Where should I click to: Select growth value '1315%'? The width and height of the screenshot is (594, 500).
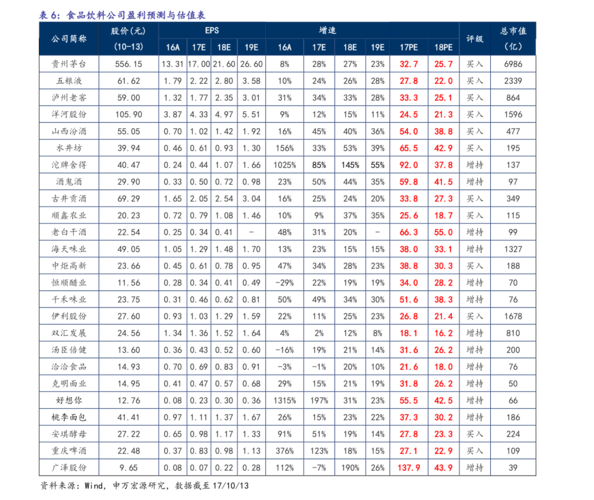click(x=284, y=400)
